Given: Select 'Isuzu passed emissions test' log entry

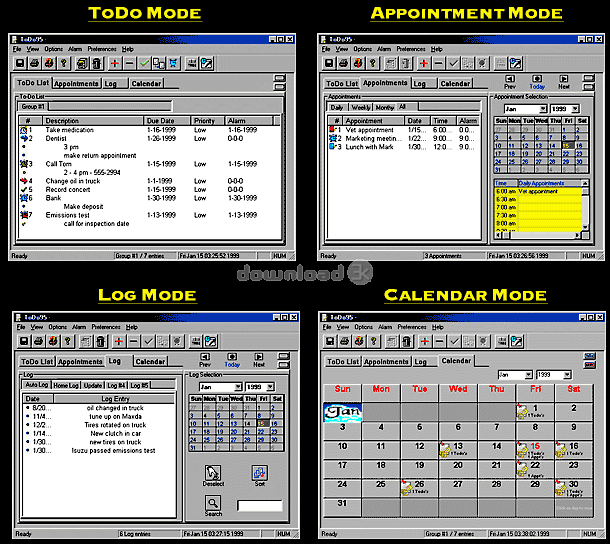Looking at the screenshot, I should (x=99, y=451).
